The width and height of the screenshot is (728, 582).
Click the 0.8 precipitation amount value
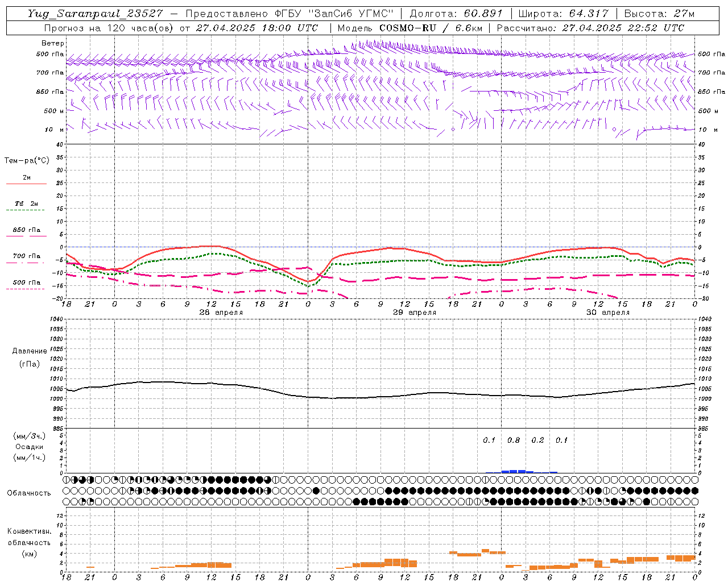coord(514,440)
